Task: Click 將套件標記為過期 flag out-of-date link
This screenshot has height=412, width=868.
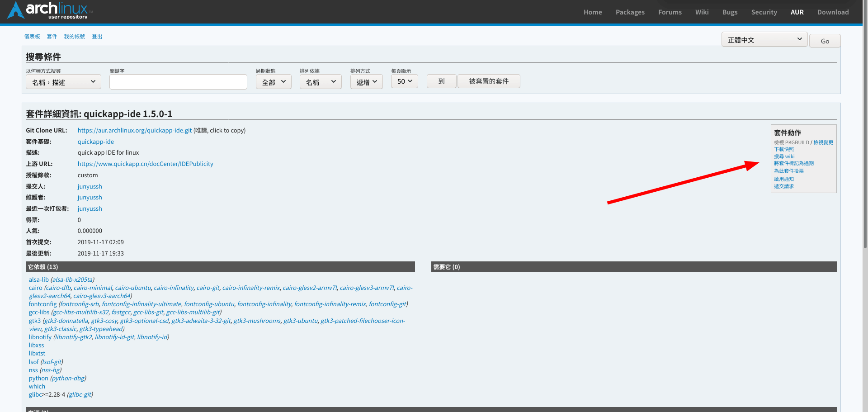Action: pyautogui.click(x=794, y=163)
